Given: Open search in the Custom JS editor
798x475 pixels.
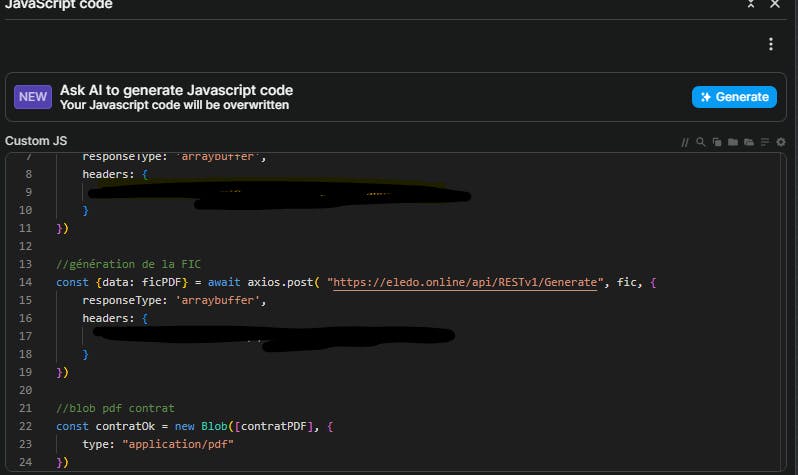Looking at the screenshot, I should tap(701, 142).
